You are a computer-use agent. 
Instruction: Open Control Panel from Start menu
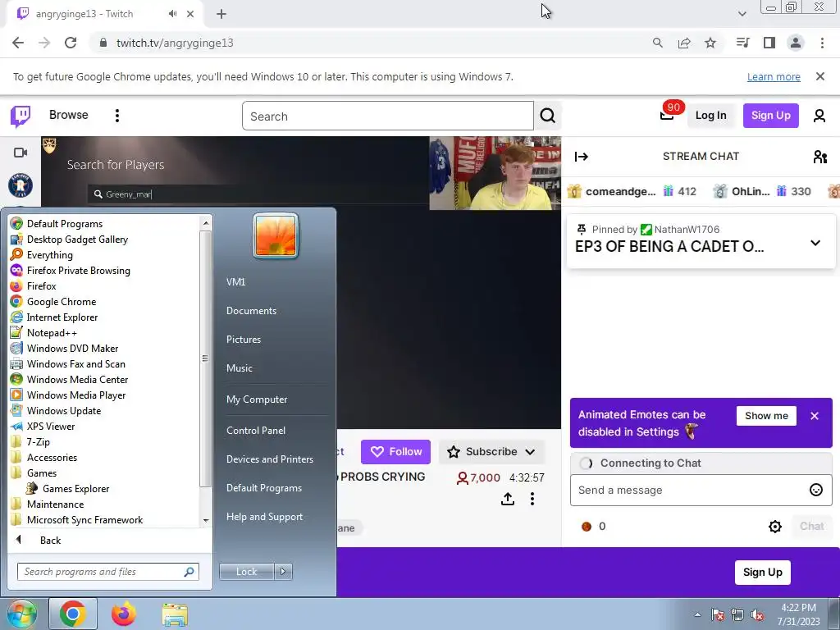point(256,430)
